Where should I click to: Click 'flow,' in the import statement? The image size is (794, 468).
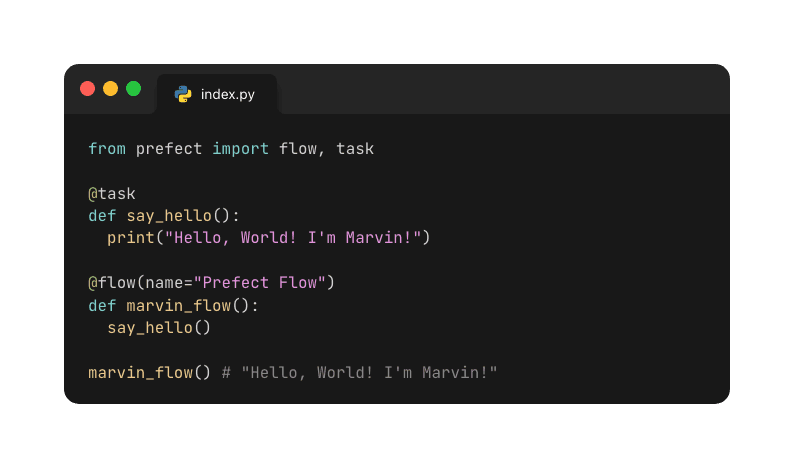302,149
